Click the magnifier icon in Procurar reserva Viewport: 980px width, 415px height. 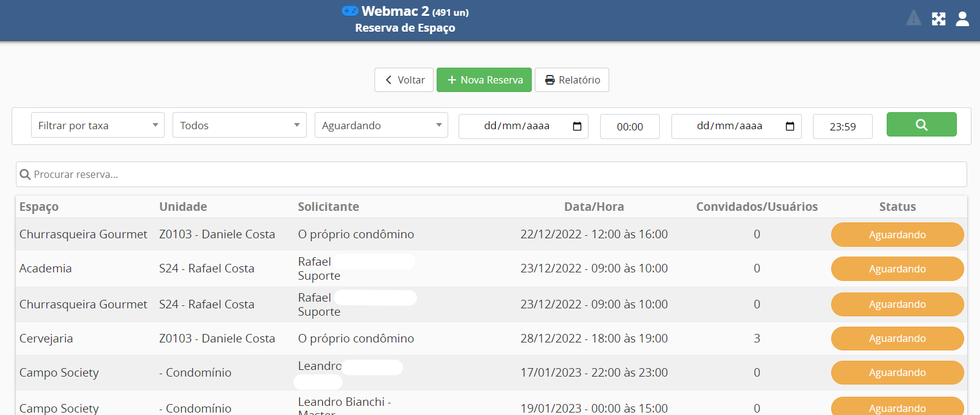(25, 175)
